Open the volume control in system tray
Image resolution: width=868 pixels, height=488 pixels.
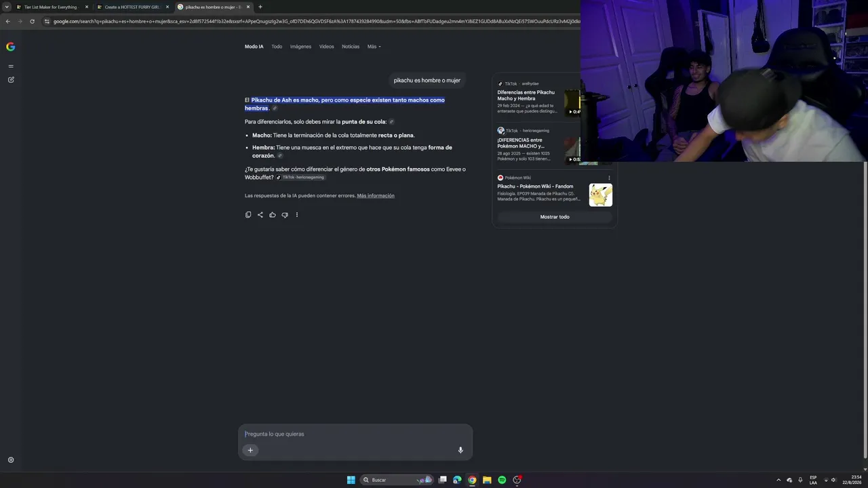tap(833, 480)
